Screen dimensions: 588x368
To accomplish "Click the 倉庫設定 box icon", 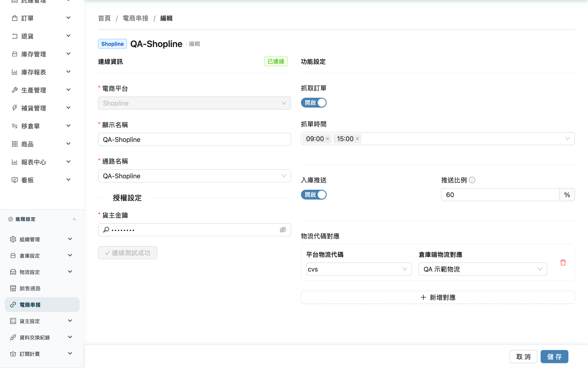I will click(x=13, y=256).
